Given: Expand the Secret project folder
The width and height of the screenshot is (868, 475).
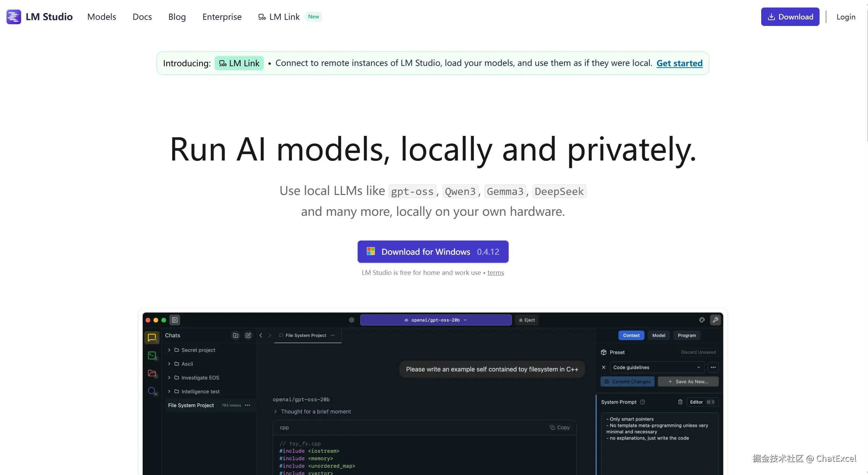Looking at the screenshot, I should (169, 350).
